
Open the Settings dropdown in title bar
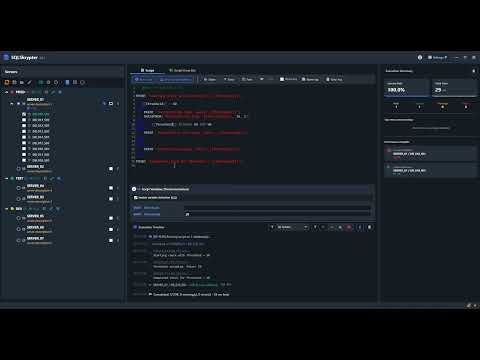click(x=437, y=57)
